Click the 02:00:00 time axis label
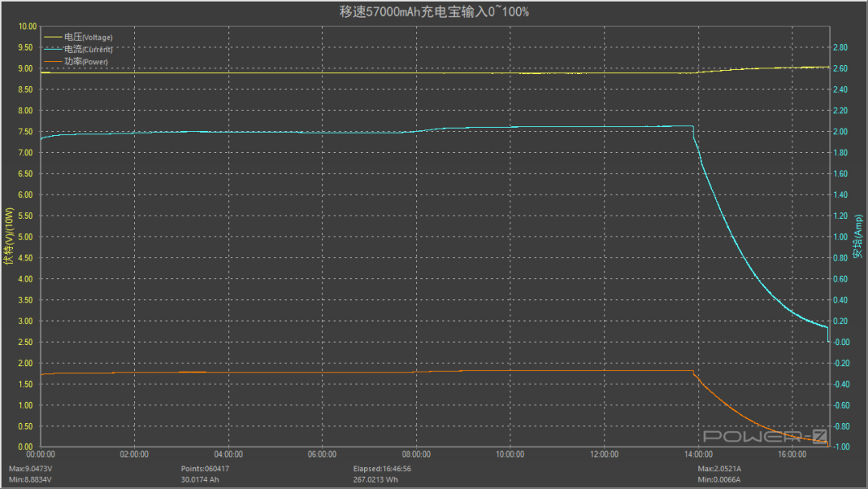Screen dimensions: 868x489 134,454
